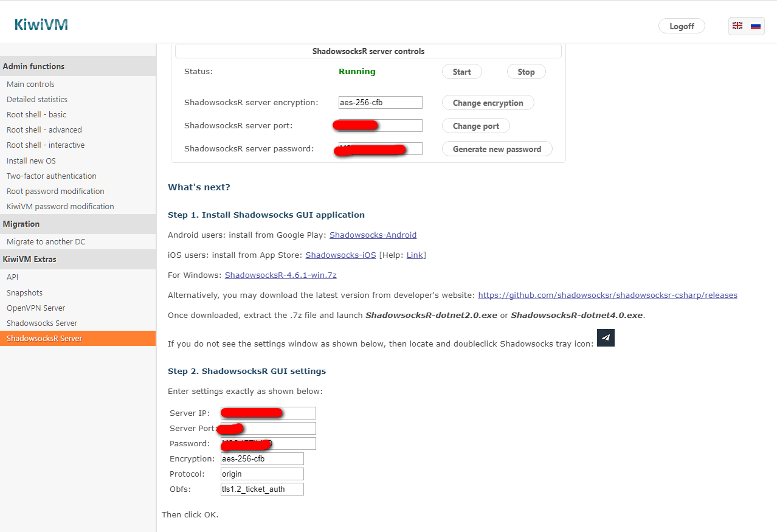
Task: Open the Shadowsocks-Android Google Play link
Action: point(373,235)
